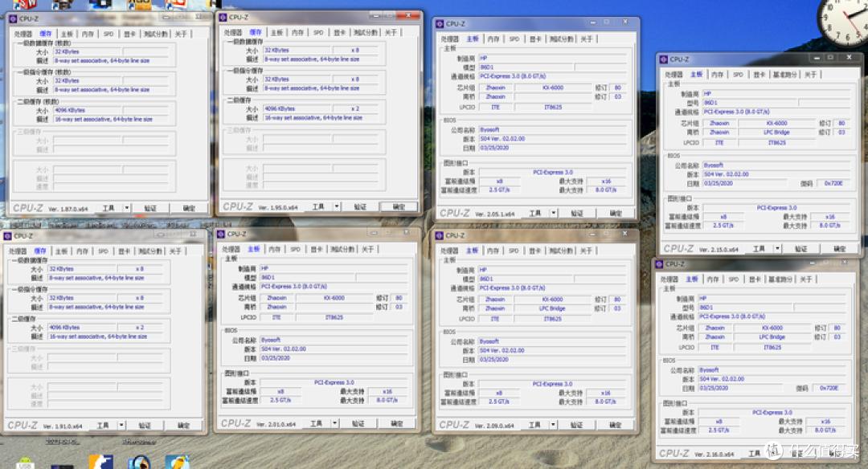Viewport: 868px width, 469px height.
Task: Click IT8625 LPCIO value in CPU-Z 2.09.0 window
Action: pyautogui.click(x=552, y=319)
